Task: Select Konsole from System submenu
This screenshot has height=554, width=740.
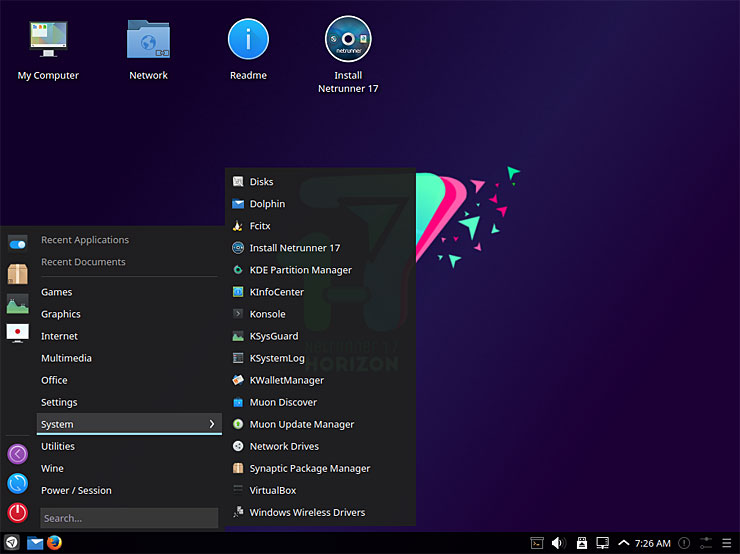Action: point(267,314)
